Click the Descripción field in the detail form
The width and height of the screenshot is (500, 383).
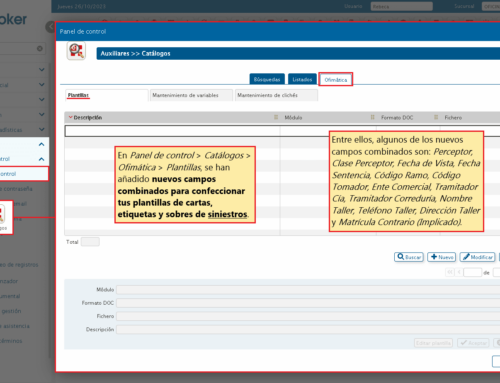click(x=308, y=329)
